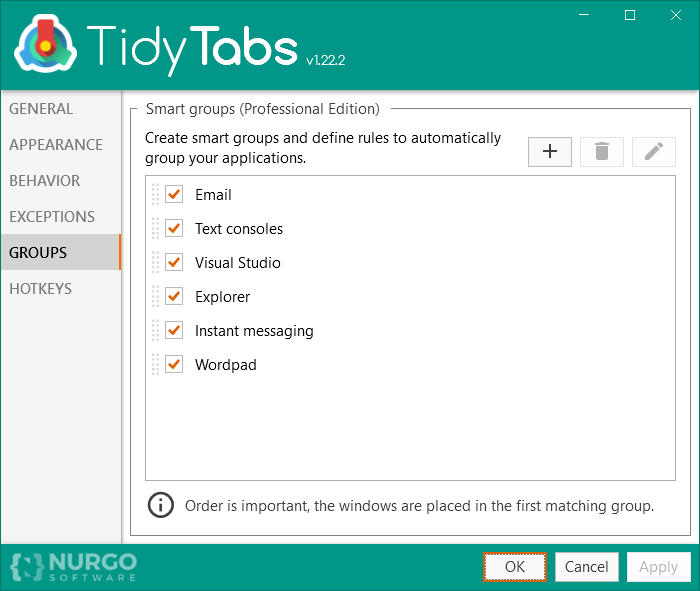Screen dimensions: 700x591
Task: Select the Instant messaging group label
Action: (254, 331)
